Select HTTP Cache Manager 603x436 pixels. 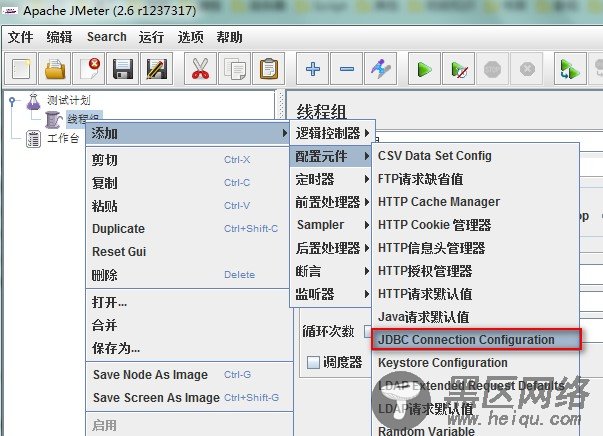coord(475,202)
